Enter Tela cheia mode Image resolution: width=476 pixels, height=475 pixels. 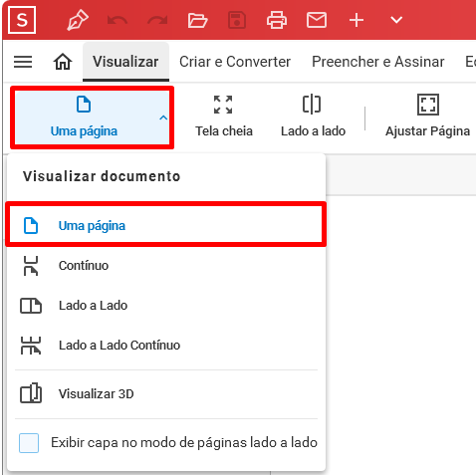point(224,117)
